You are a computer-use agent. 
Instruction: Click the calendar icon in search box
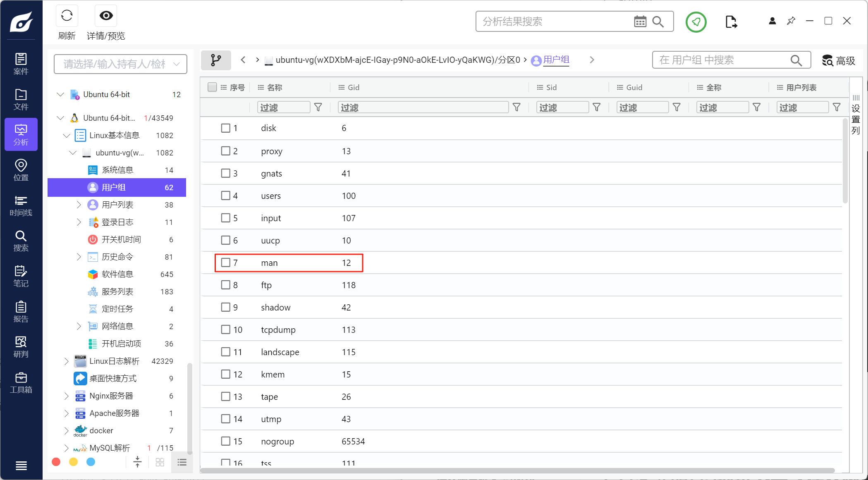(640, 21)
